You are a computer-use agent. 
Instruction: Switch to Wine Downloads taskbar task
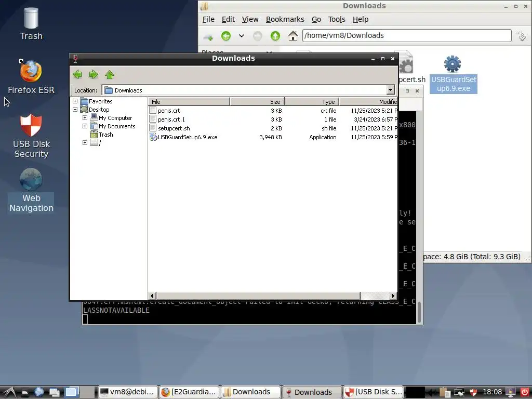pos(312,392)
